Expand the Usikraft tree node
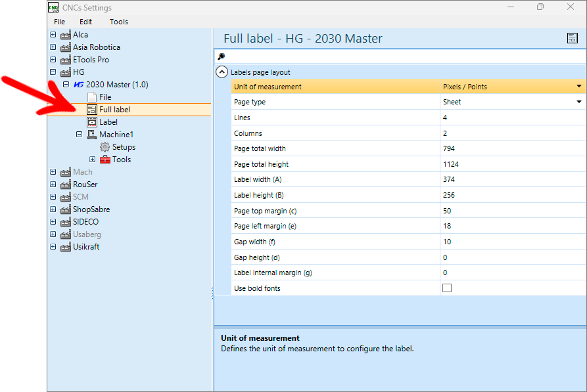The height and width of the screenshot is (392, 587). (x=53, y=247)
